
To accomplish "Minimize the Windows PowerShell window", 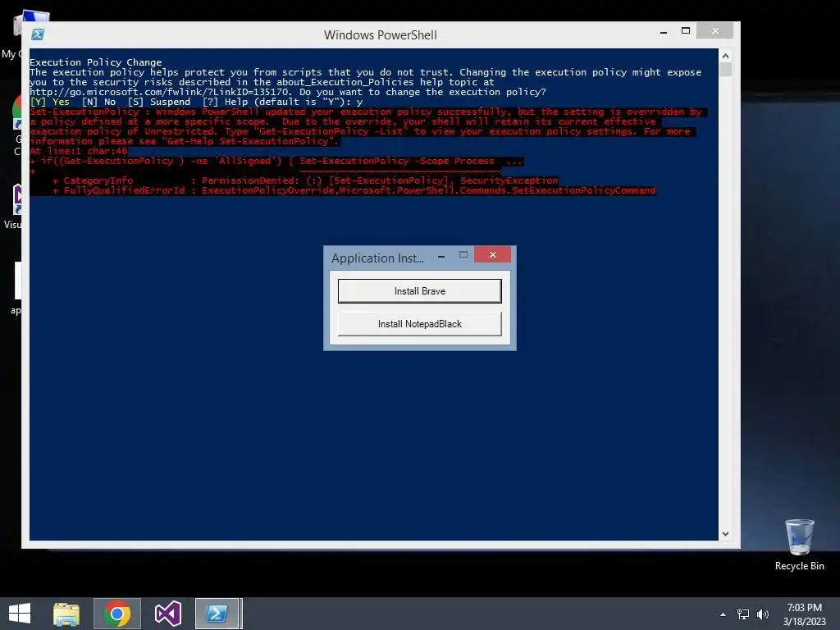I will pos(663,32).
